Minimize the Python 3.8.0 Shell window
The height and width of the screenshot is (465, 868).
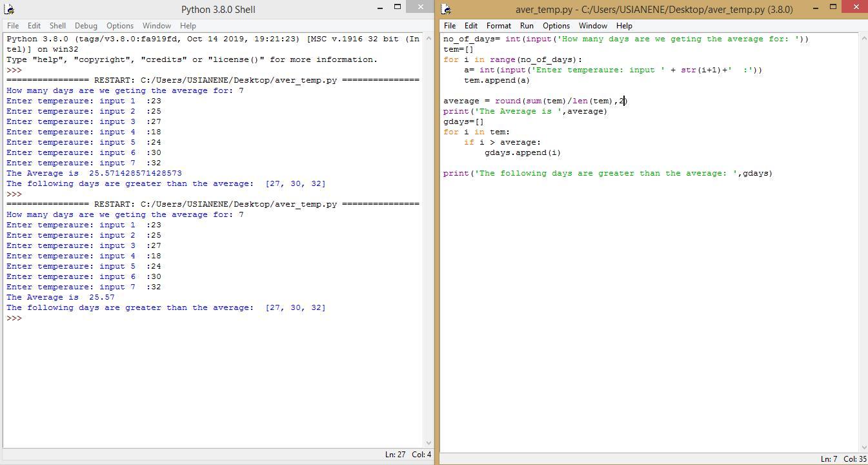[x=380, y=8]
